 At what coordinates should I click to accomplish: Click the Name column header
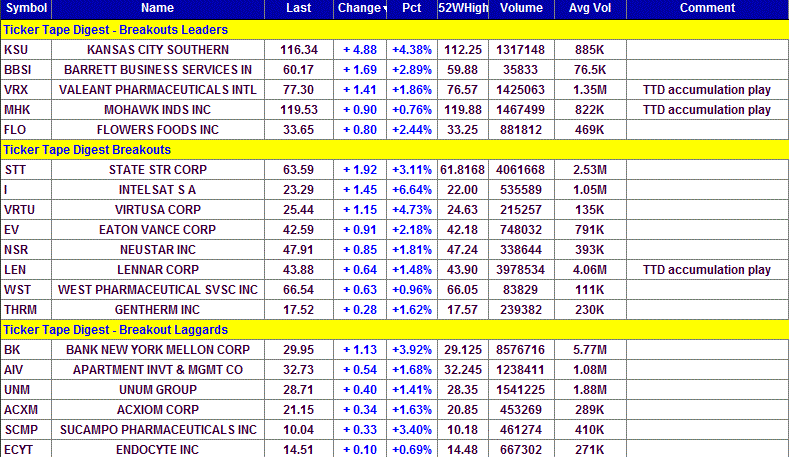click(157, 9)
